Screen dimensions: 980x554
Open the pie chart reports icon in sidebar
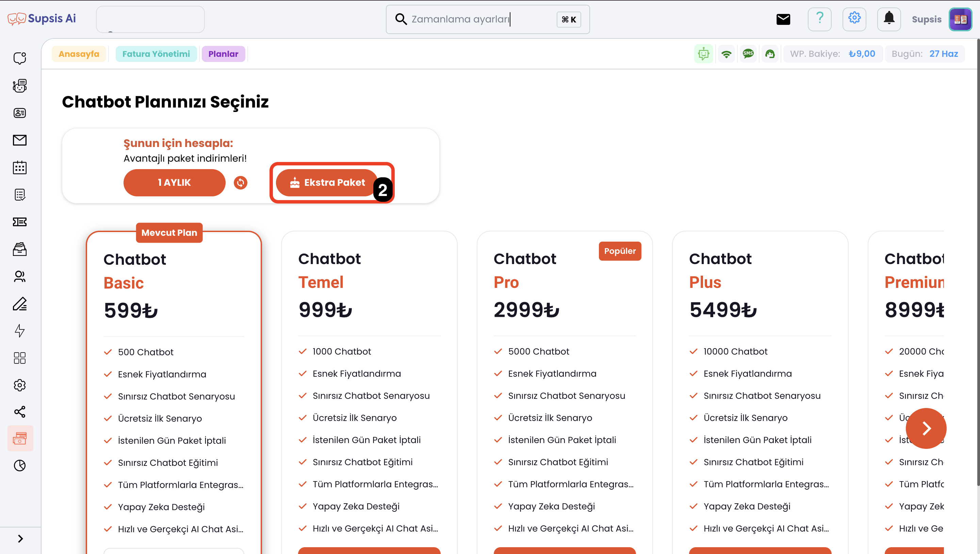20,465
